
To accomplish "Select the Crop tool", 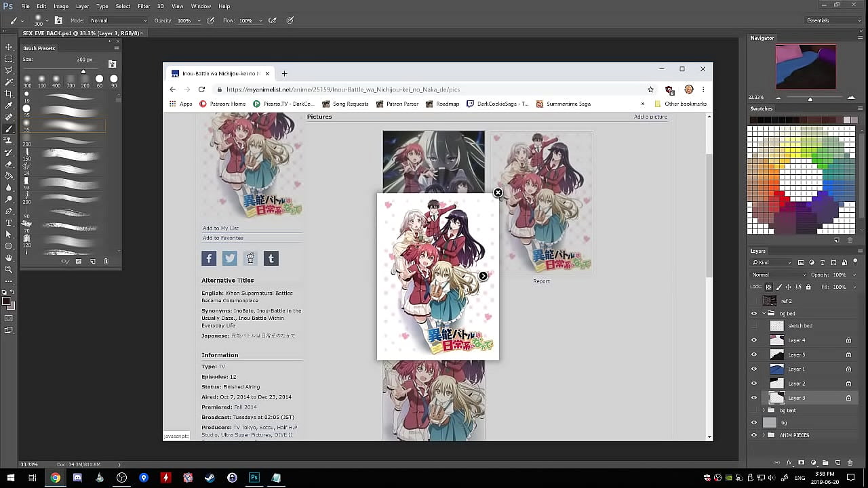I will (9, 94).
